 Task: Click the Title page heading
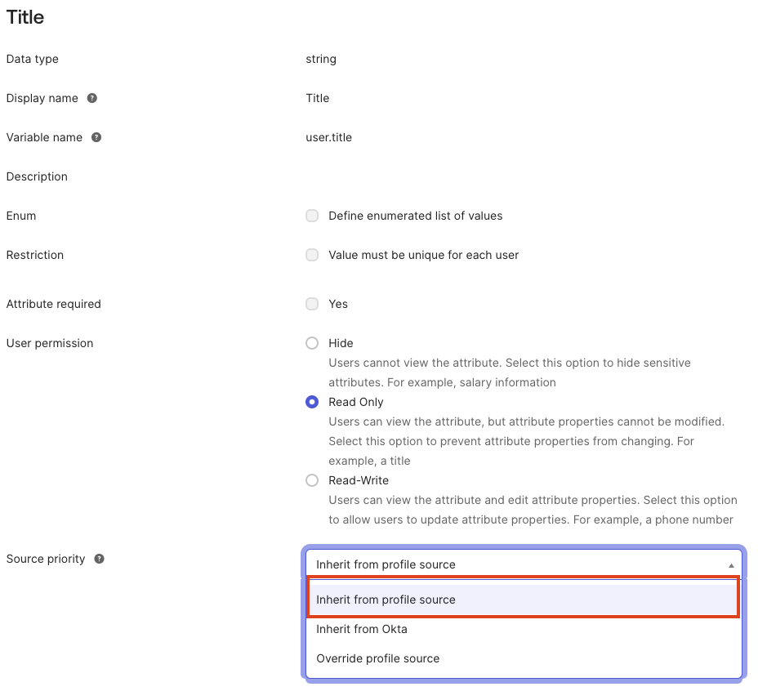click(25, 17)
